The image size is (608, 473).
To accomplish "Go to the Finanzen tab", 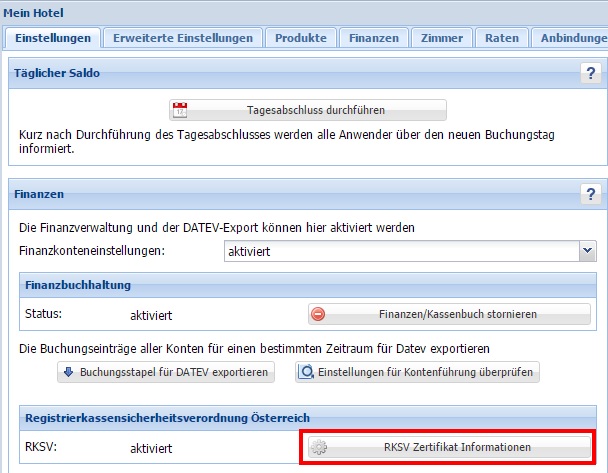I will coord(374,38).
